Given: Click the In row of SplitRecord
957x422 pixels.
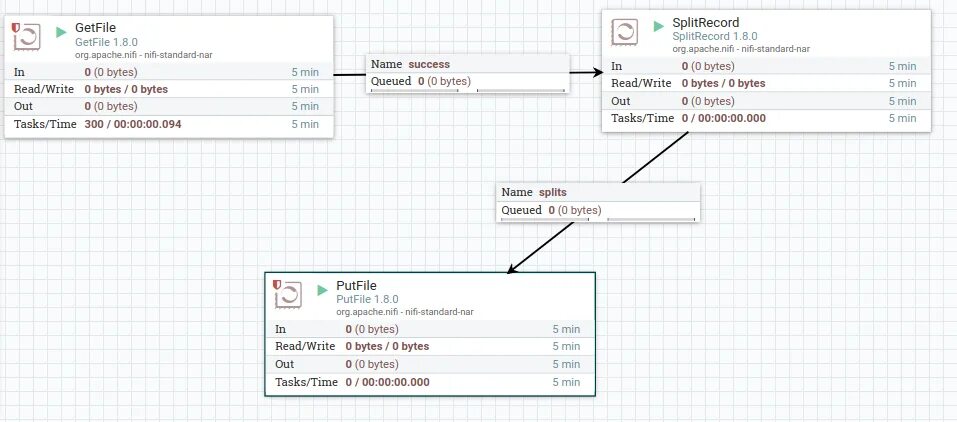Looking at the screenshot, I should 767,66.
